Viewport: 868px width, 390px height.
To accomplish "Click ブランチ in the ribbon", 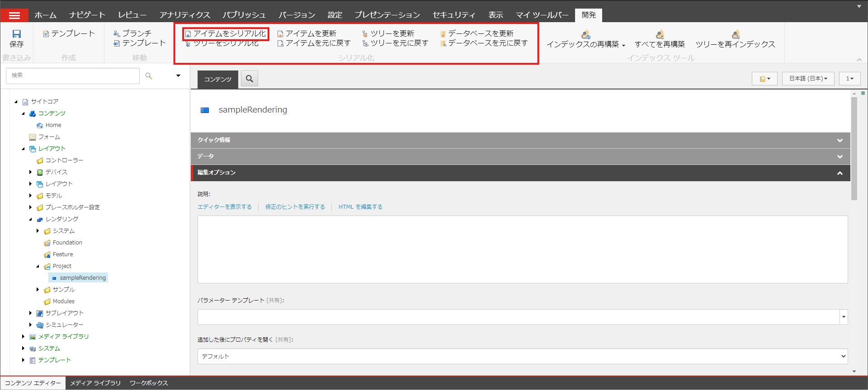I will point(132,33).
